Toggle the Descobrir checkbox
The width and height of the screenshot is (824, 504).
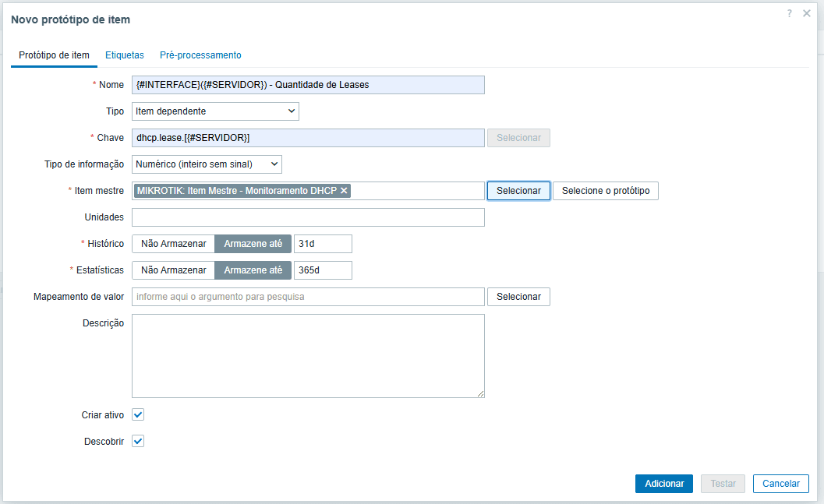click(x=138, y=441)
